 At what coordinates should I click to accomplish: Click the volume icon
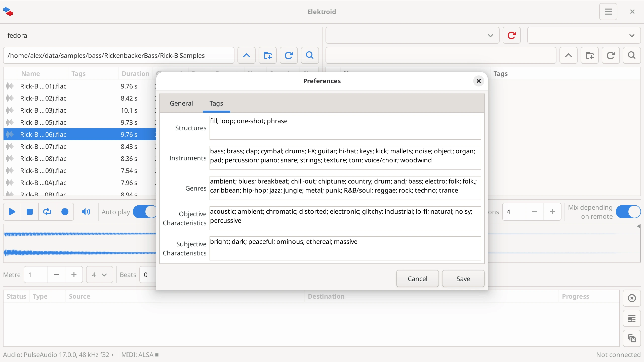pos(86,212)
